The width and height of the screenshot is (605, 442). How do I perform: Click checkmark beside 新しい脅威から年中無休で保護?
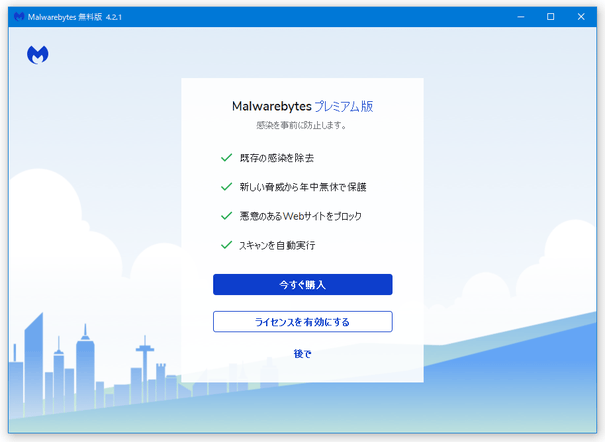226,187
